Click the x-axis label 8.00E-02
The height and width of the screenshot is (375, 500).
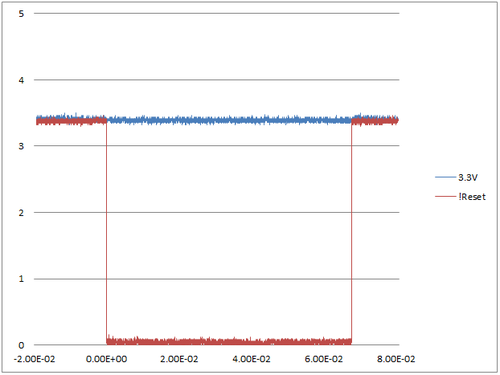[396, 359]
